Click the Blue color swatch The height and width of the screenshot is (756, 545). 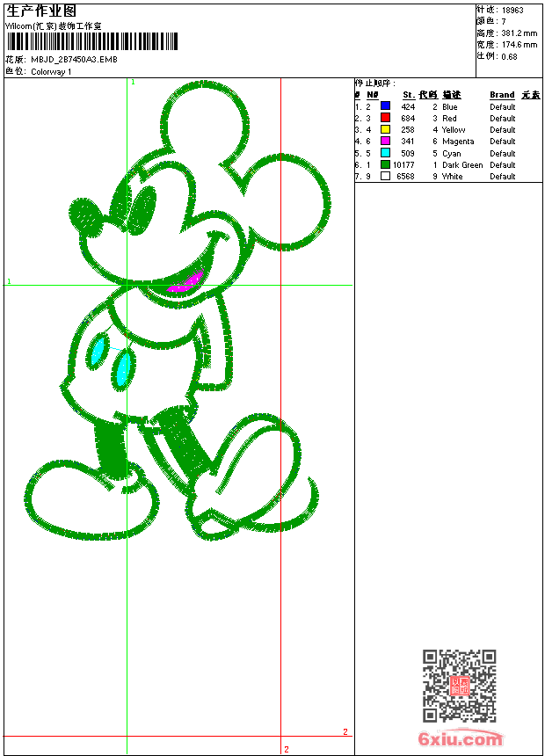pyautogui.click(x=385, y=105)
